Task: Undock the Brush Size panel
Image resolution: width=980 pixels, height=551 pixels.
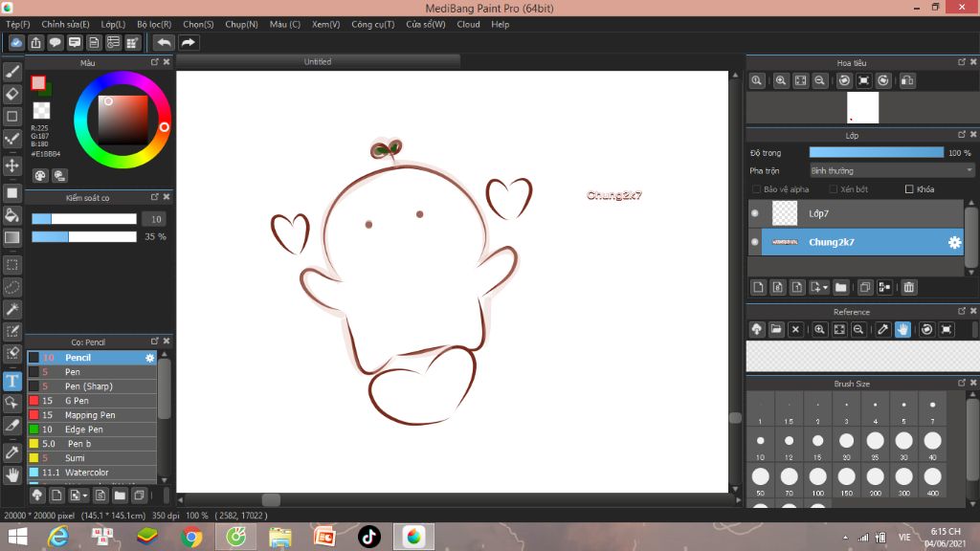Action: pyautogui.click(x=961, y=383)
